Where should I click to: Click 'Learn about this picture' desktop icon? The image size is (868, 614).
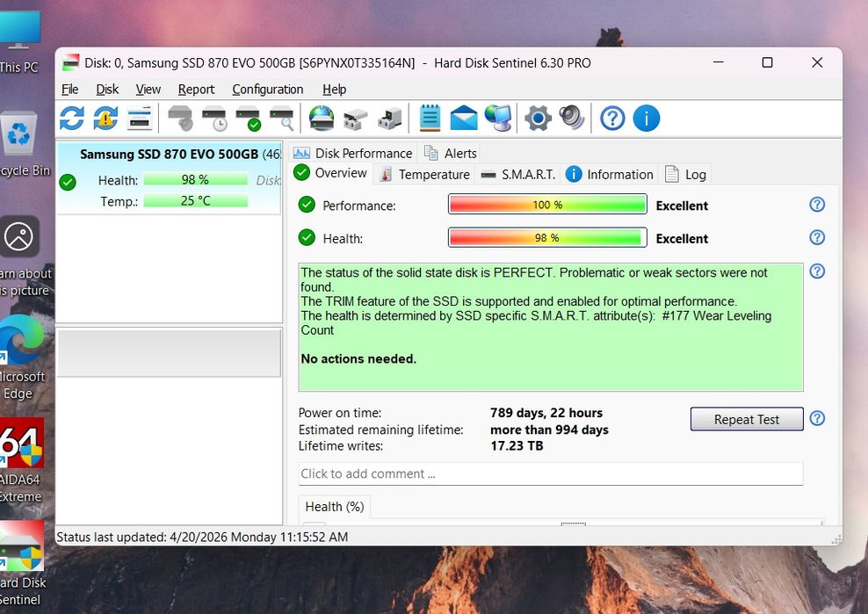[x=22, y=256]
